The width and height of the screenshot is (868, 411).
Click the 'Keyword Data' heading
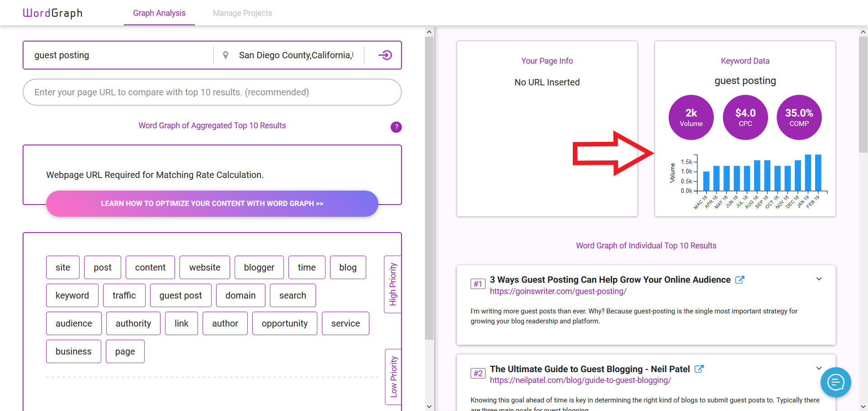745,61
